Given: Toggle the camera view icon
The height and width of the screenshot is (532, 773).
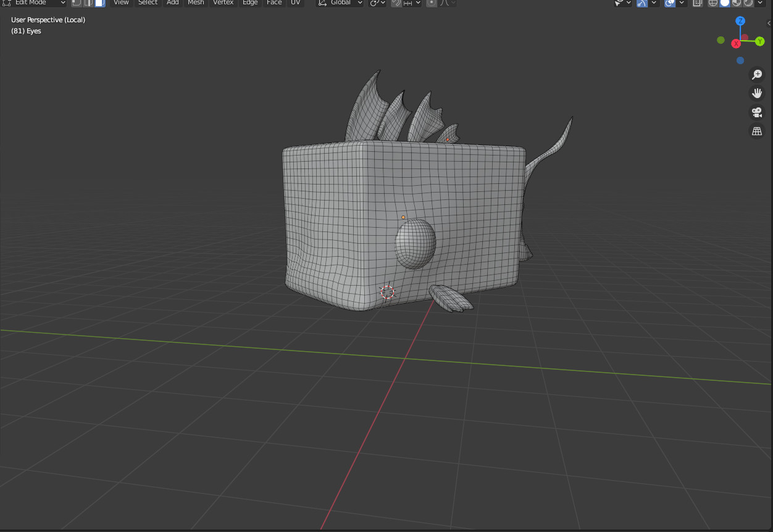Looking at the screenshot, I should [756, 112].
